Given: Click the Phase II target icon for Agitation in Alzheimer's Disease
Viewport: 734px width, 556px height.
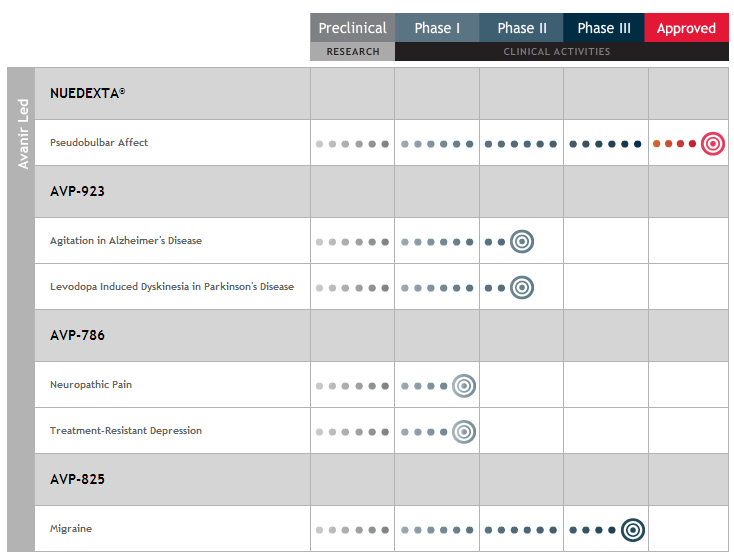Looking at the screenshot, I should coord(522,241).
